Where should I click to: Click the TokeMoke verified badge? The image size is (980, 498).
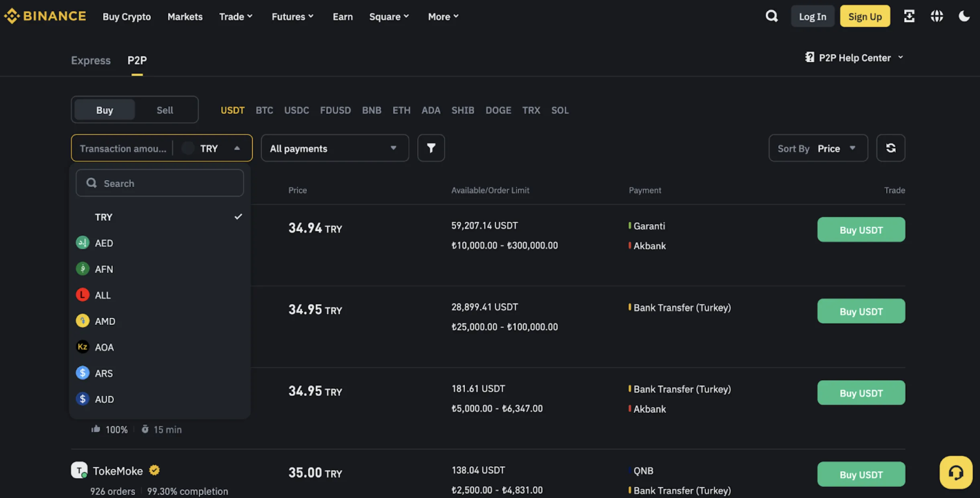(155, 470)
